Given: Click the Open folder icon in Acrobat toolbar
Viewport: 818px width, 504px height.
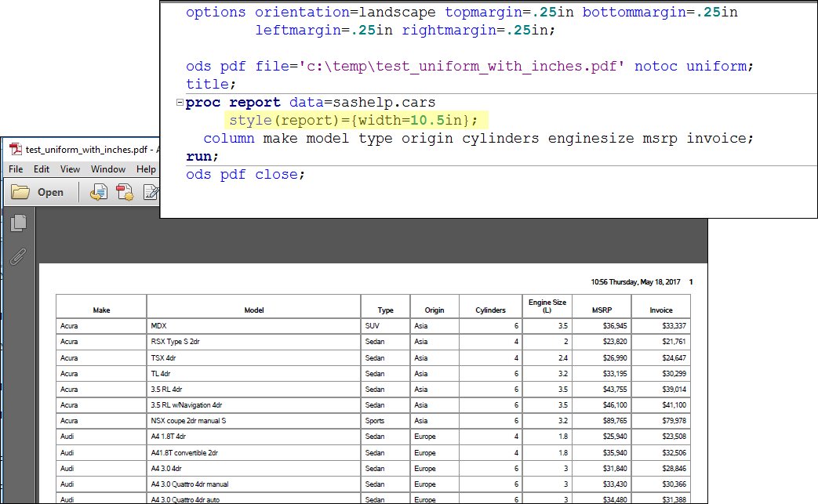Looking at the screenshot, I should tap(20, 192).
